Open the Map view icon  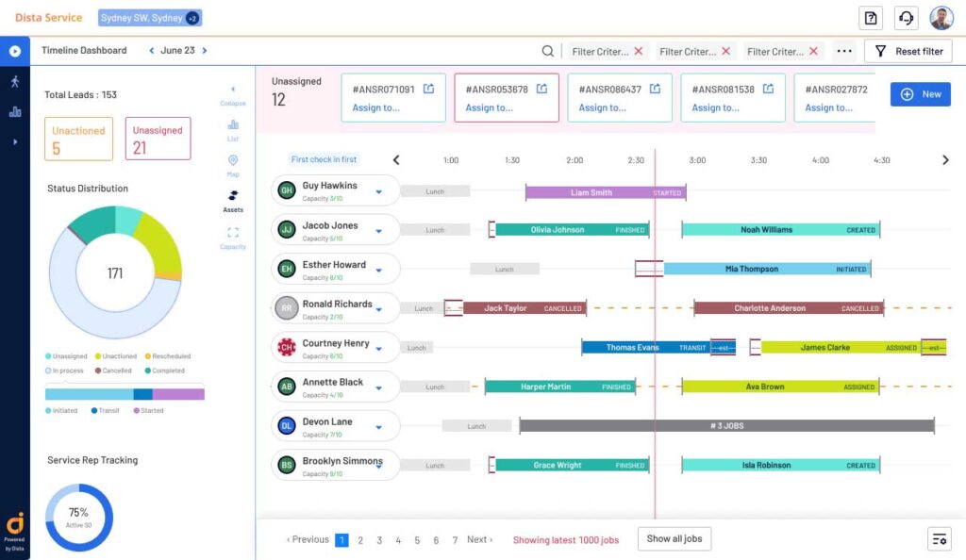pyautogui.click(x=233, y=161)
